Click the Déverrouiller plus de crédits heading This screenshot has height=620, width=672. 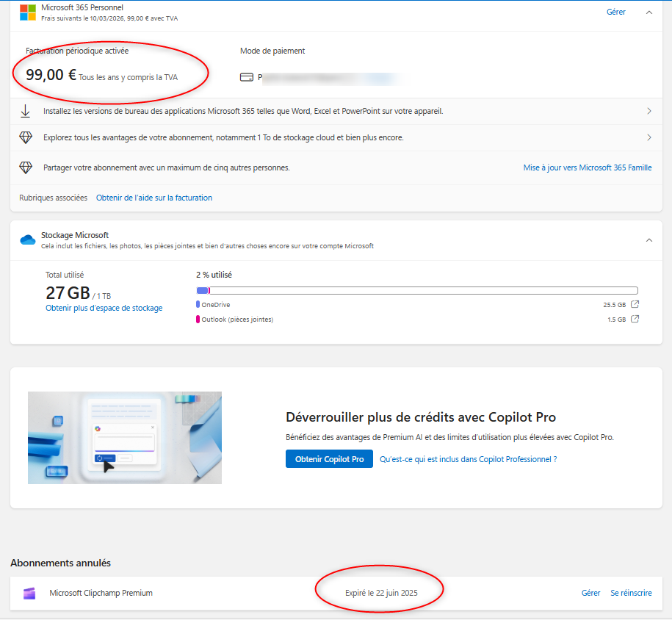tap(421, 417)
